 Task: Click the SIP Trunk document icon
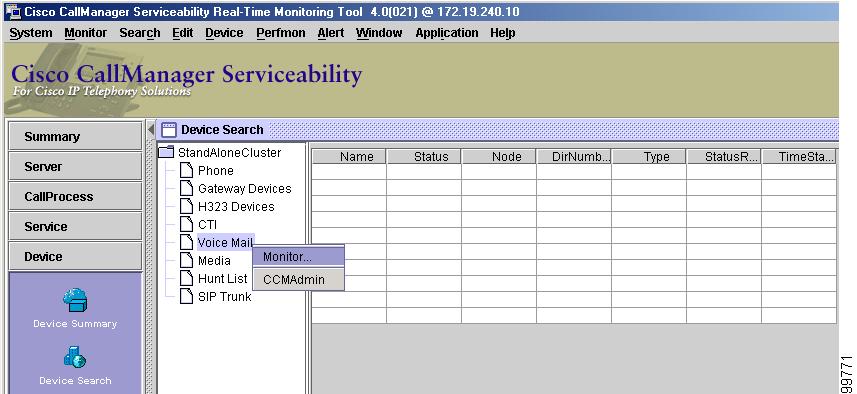pos(186,296)
